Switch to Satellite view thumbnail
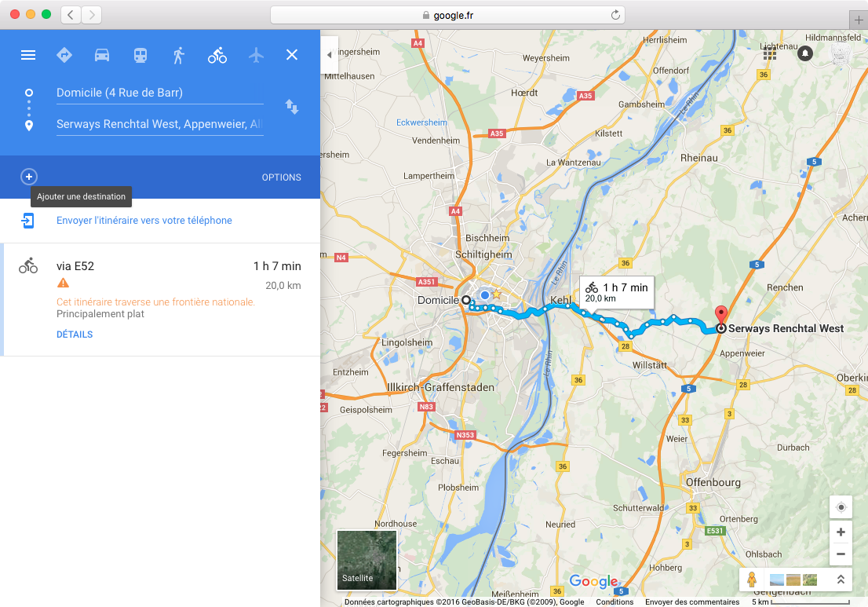 pyautogui.click(x=367, y=560)
